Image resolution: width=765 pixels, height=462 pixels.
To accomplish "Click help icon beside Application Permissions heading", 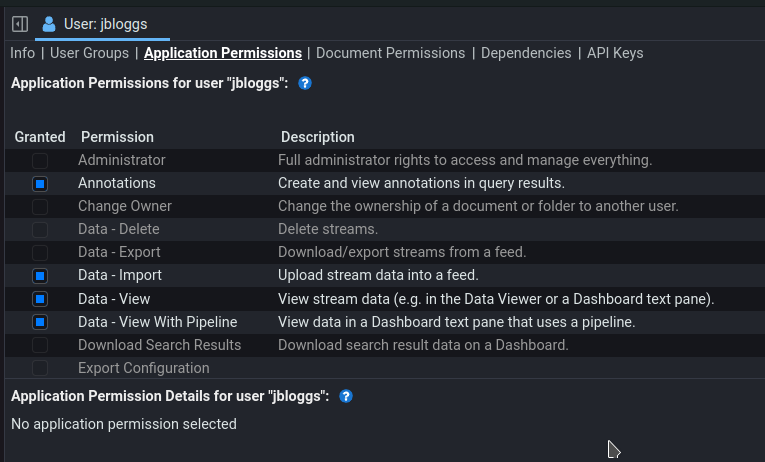I will (305, 83).
